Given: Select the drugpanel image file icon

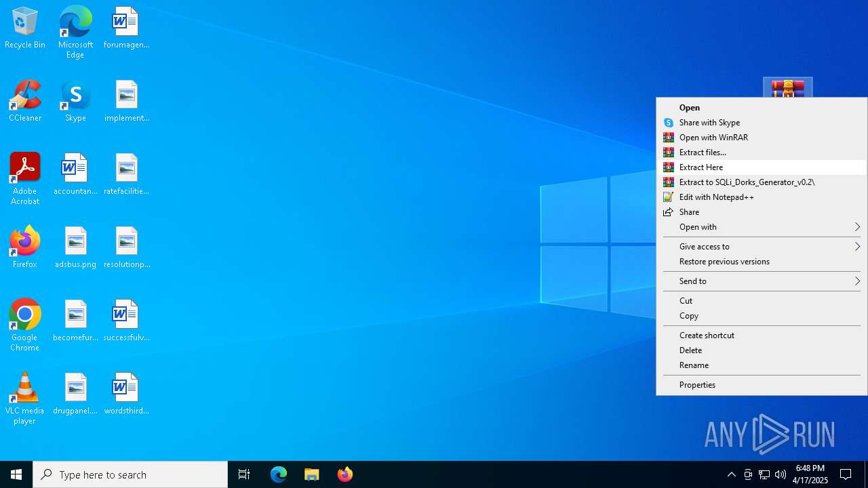Looking at the screenshot, I should pyautogui.click(x=75, y=394).
